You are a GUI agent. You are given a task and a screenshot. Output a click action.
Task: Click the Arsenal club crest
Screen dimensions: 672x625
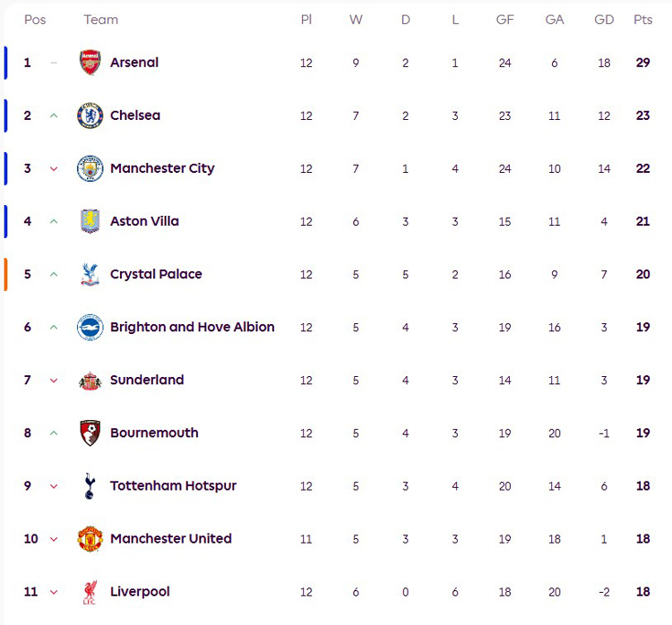coord(90,63)
